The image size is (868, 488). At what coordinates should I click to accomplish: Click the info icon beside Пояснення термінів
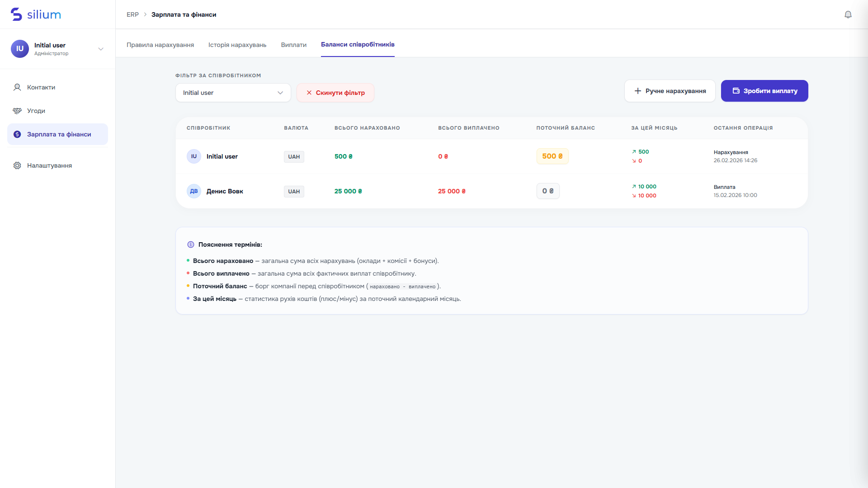click(x=191, y=244)
